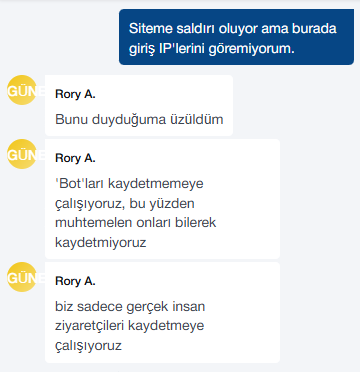This screenshot has height=372, width=360.
Task: Select the line "Siteme saldırı oluyor ama burada"
Action: [x=233, y=29]
